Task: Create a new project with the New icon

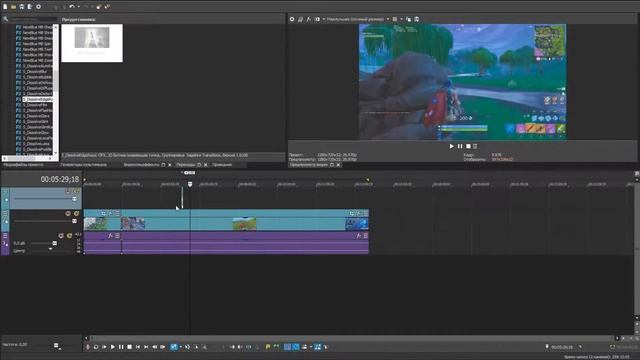Action: click(5, 7)
